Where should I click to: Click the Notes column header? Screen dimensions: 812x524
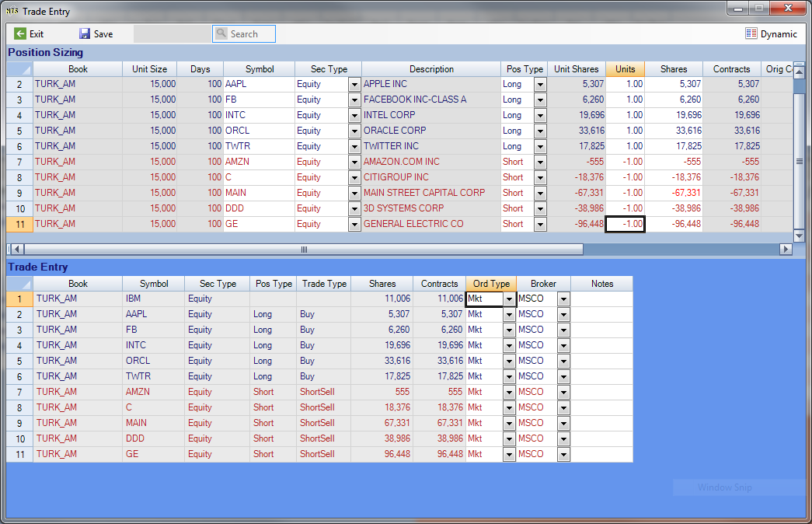point(601,284)
